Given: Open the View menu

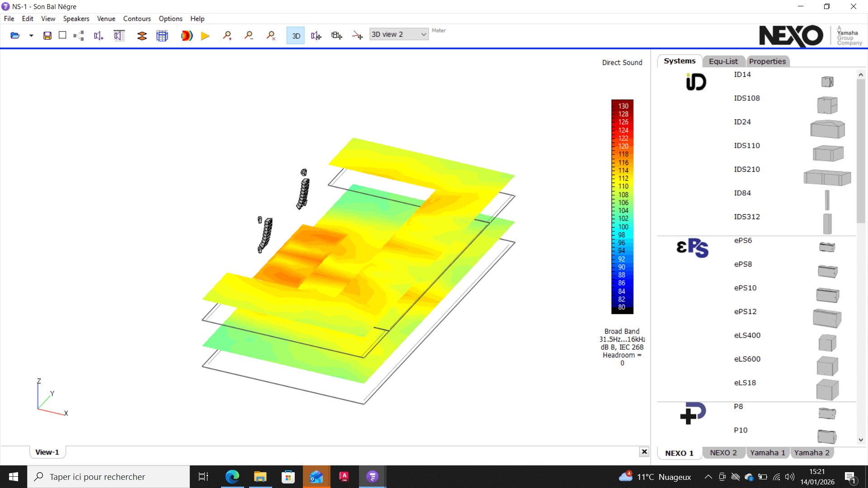Looking at the screenshot, I should point(48,19).
